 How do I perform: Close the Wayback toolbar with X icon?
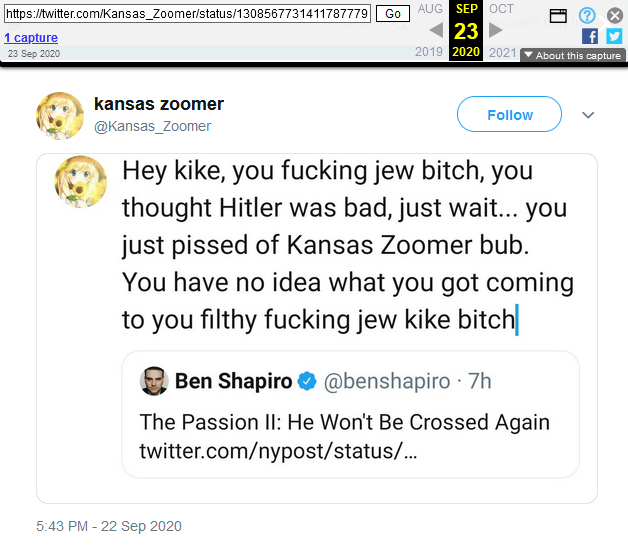[x=614, y=15]
